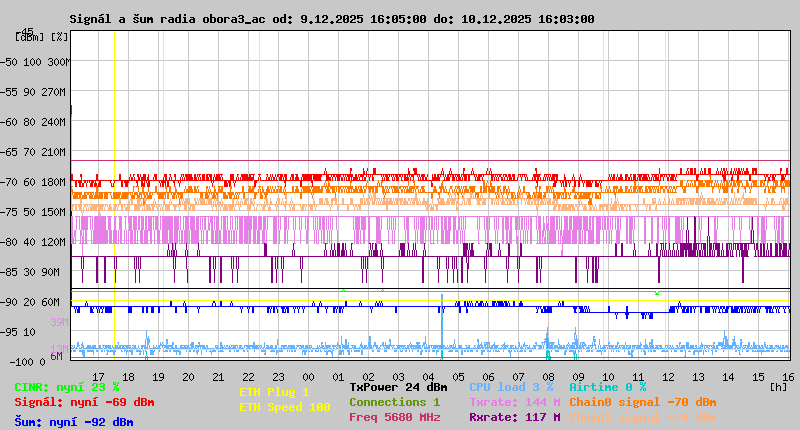Click hour label 06 on time axis
This screenshot has width=800, height=430.
coord(488,377)
